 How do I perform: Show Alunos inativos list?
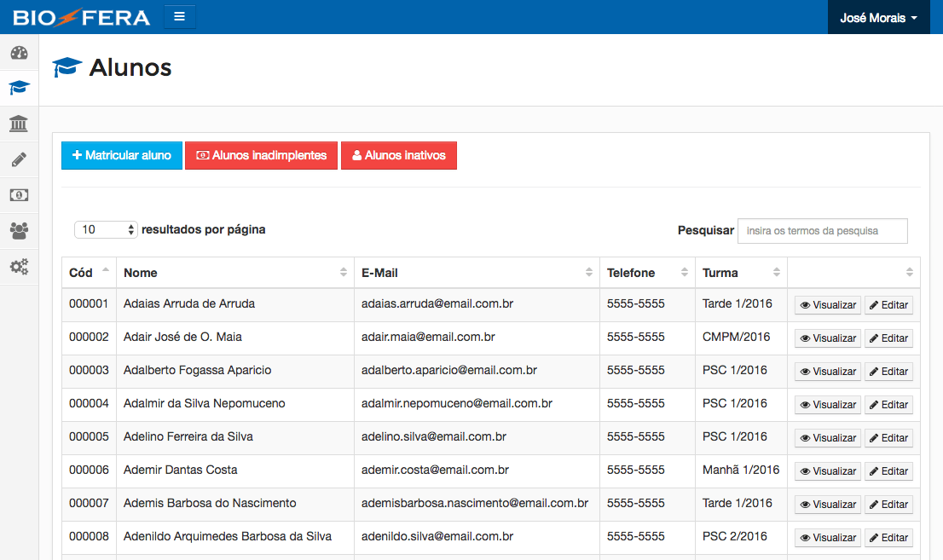399,155
